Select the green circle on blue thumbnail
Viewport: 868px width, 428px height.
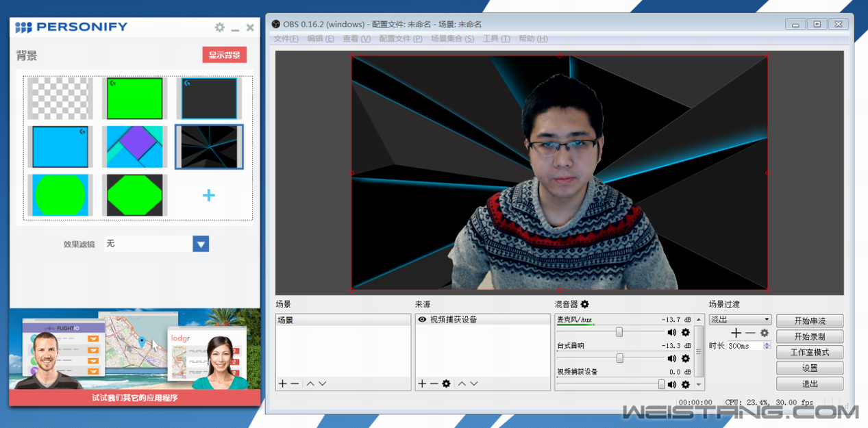click(x=60, y=195)
